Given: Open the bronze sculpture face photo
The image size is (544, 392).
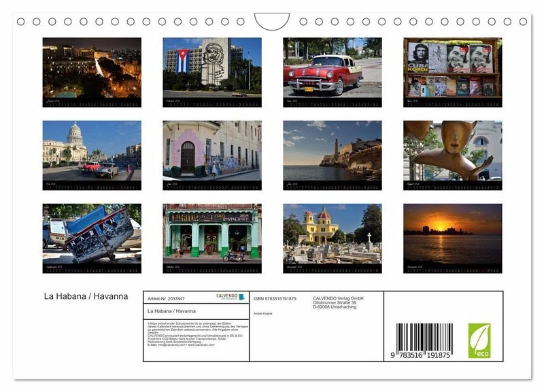Looking at the screenshot, I should pyautogui.click(x=452, y=156).
